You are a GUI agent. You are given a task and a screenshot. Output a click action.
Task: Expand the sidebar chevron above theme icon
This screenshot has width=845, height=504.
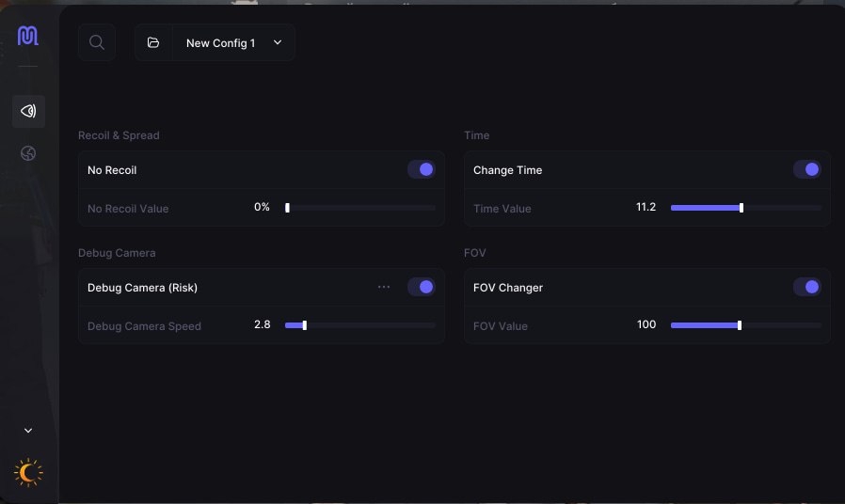pyautogui.click(x=28, y=431)
